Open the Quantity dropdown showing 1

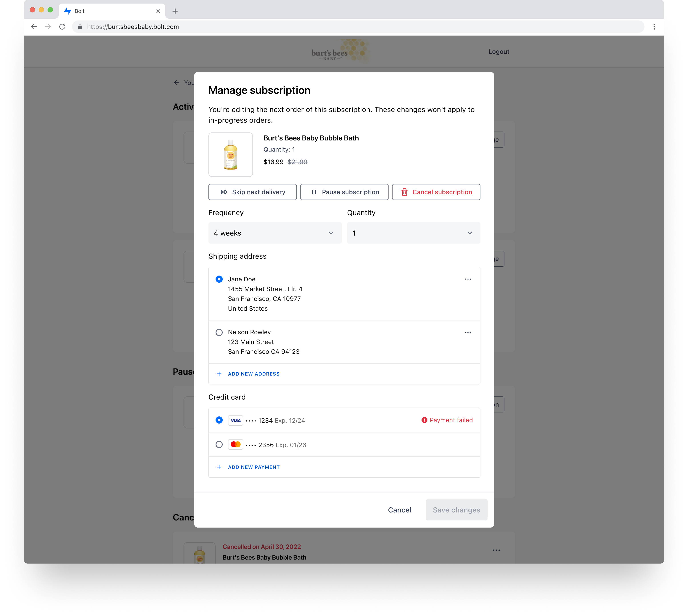point(414,233)
